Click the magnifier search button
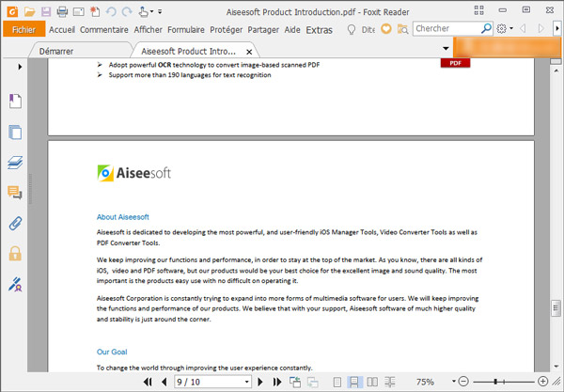The height and width of the screenshot is (392, 564). (486, 28)
